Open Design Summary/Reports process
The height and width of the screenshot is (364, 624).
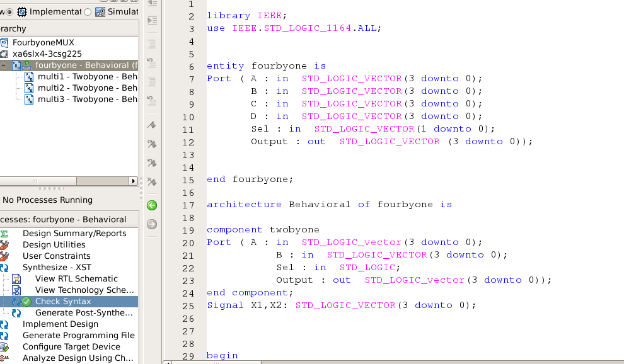tap(74, 234)
